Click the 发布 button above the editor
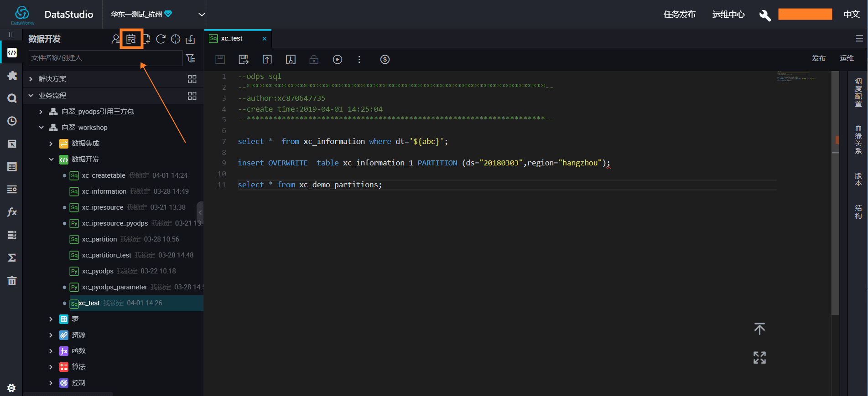Screen dimensions: 868x396 [818, 58]
